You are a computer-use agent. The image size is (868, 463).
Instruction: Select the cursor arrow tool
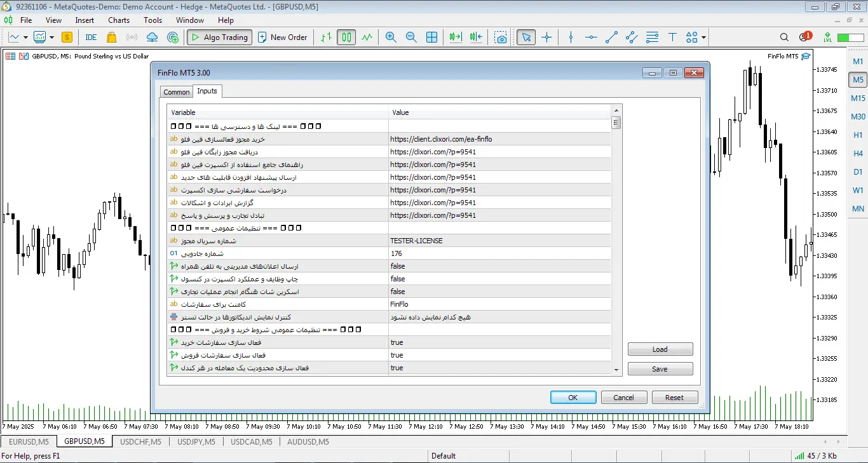pyautogui.click(x=526, y=37)
